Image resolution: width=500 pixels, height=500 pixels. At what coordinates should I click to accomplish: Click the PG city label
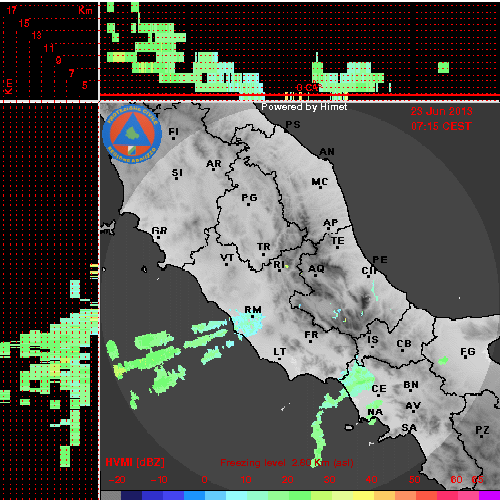coord(249,198)
